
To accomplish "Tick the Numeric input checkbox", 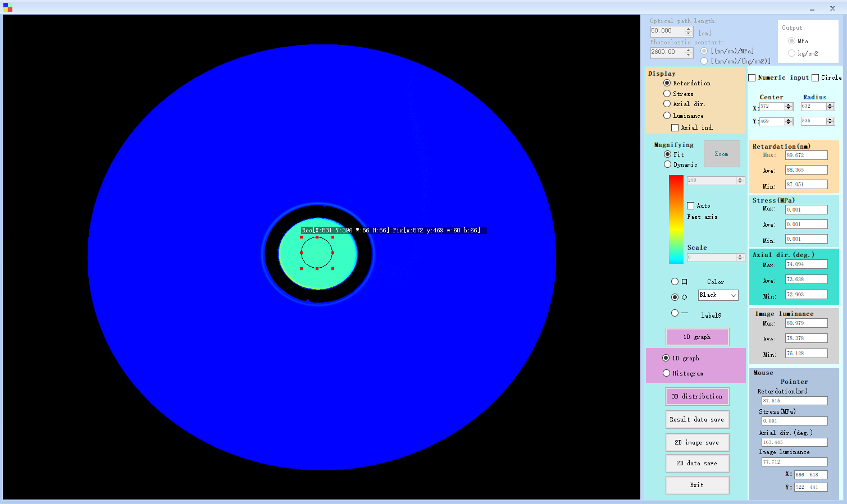I will [752, 78].
